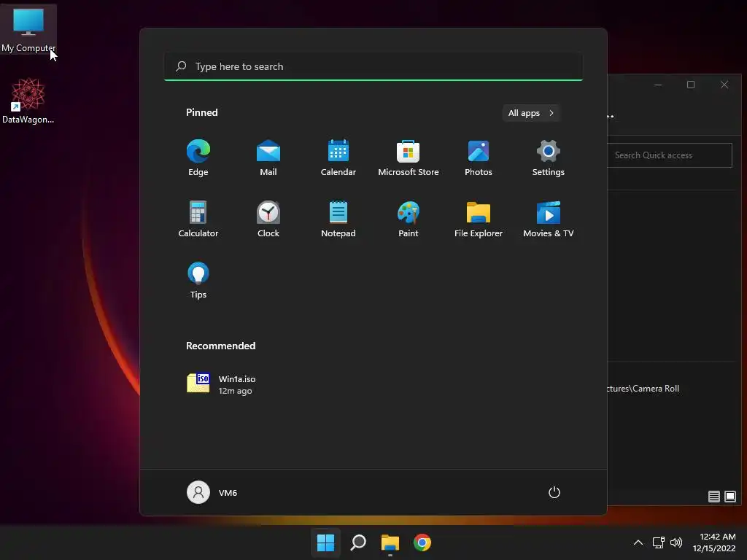Open the recommended Win1a.iso file

click(x=222, y=384)
